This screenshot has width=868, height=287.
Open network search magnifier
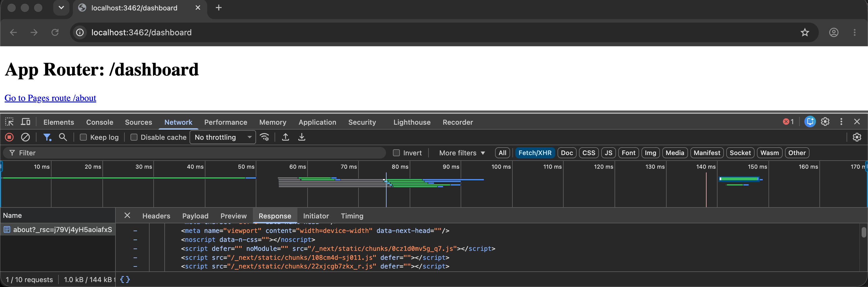(x=63, y=137)
